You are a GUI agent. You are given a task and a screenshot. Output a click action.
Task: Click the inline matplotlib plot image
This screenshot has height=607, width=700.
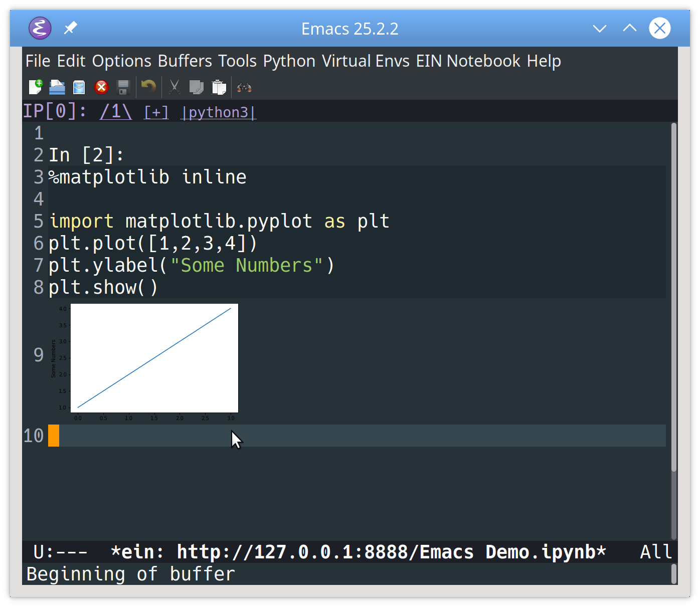(x=154, y=358)
